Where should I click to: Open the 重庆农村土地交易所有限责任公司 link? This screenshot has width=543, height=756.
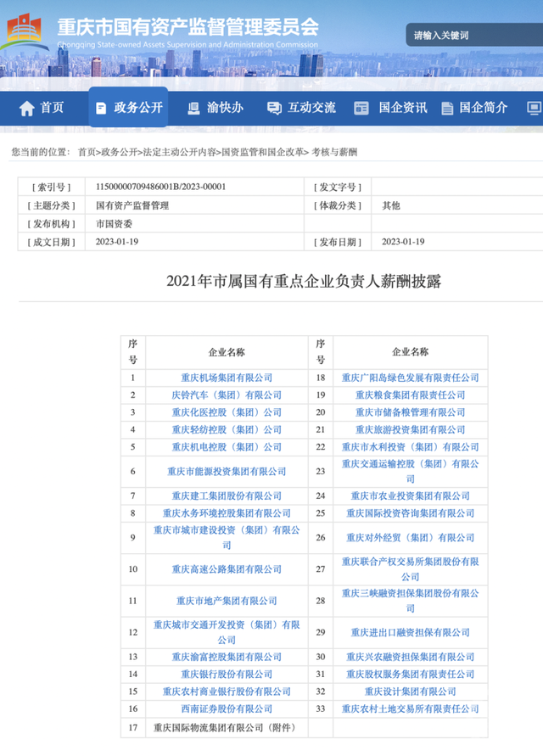click(x=411, y=709)
